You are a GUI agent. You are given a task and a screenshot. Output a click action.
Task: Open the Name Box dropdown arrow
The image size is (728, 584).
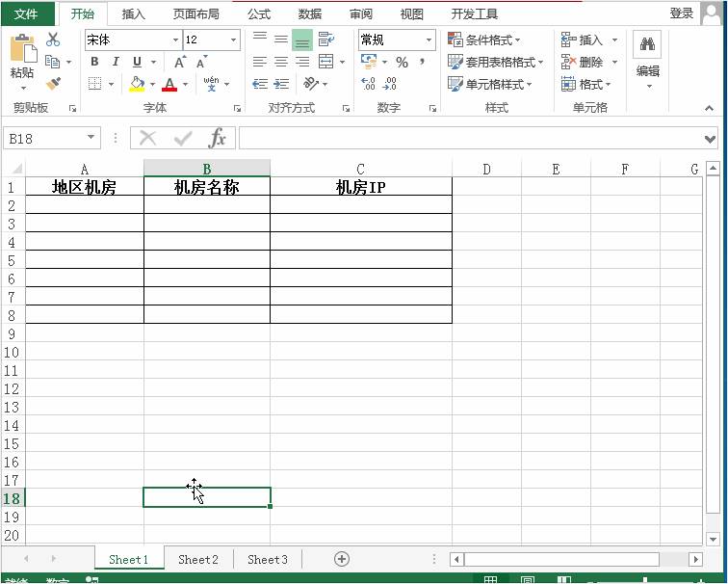(91, 138)
